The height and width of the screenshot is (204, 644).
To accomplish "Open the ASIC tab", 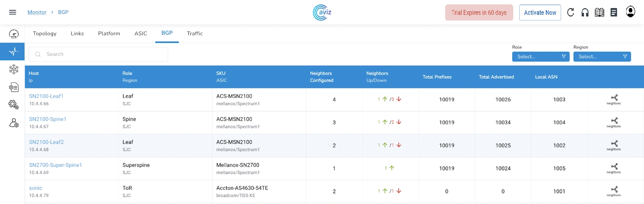I will (x=141, y=34).
